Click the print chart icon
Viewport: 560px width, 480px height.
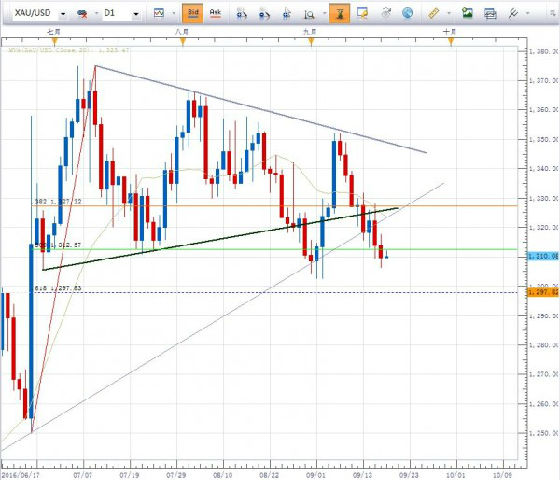490,14
